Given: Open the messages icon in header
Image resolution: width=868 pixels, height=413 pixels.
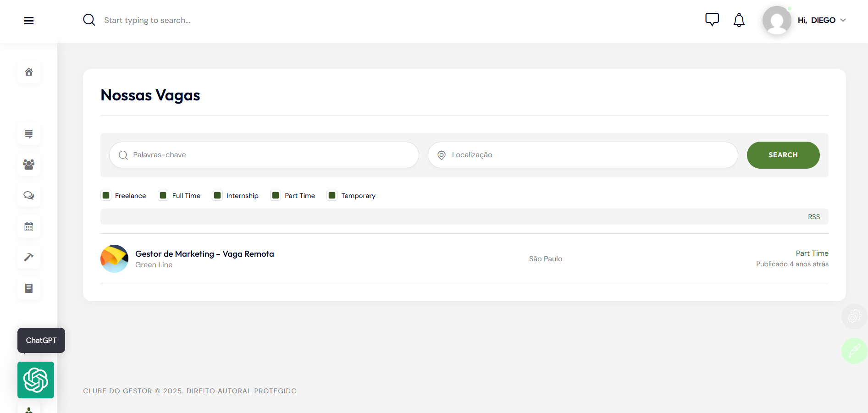Looking at the screenshot, I should tap(712, 20).
